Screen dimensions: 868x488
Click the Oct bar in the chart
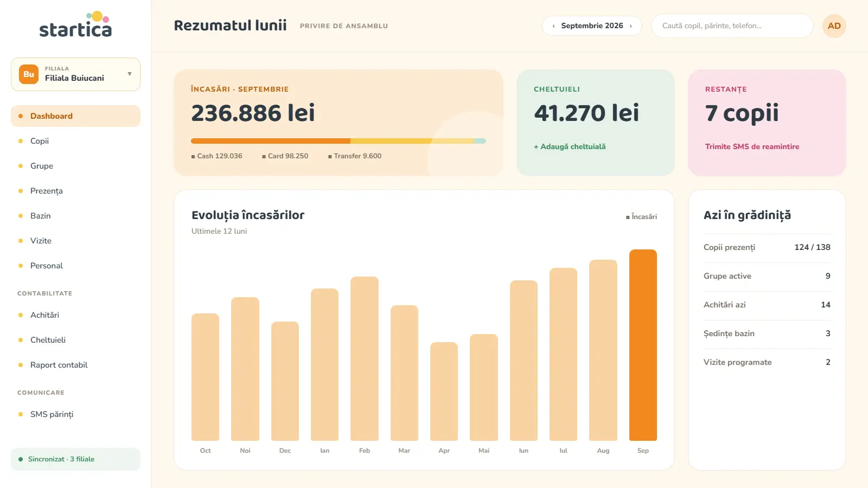tap(205, 377)
